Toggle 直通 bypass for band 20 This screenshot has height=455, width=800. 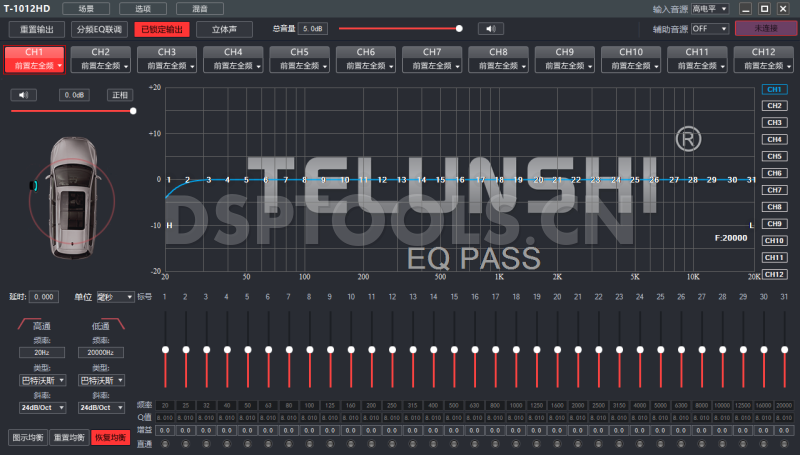pos(557,444)
